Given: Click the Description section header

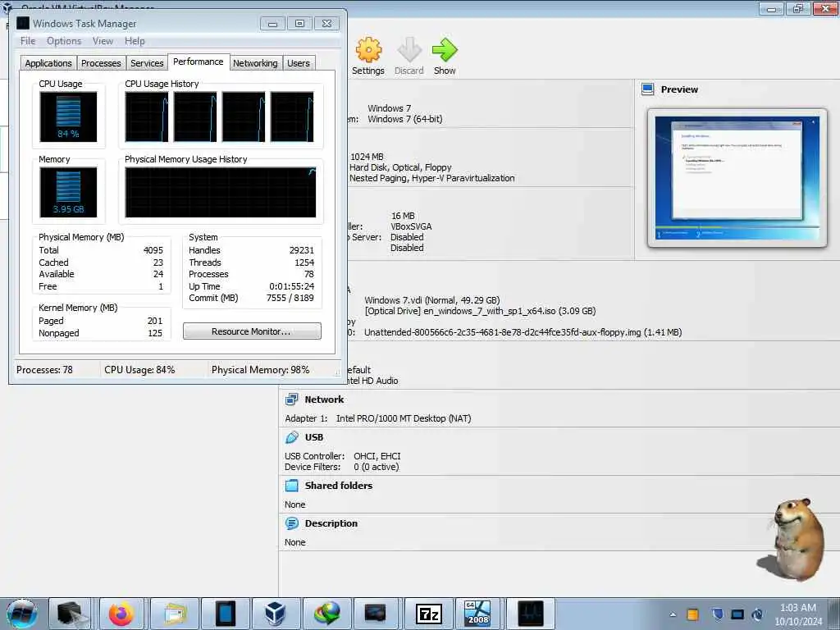Looking at the screenshot, I should tap(331, 523).
